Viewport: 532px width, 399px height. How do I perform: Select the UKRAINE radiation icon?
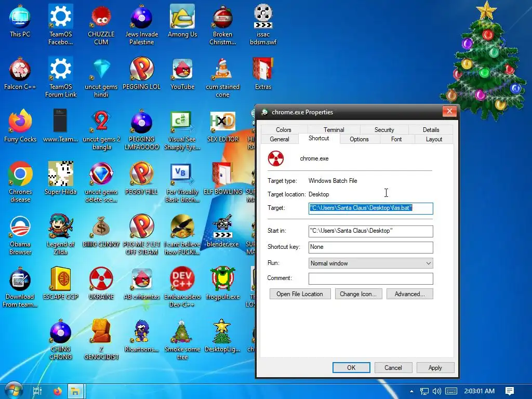coord(101,283)
